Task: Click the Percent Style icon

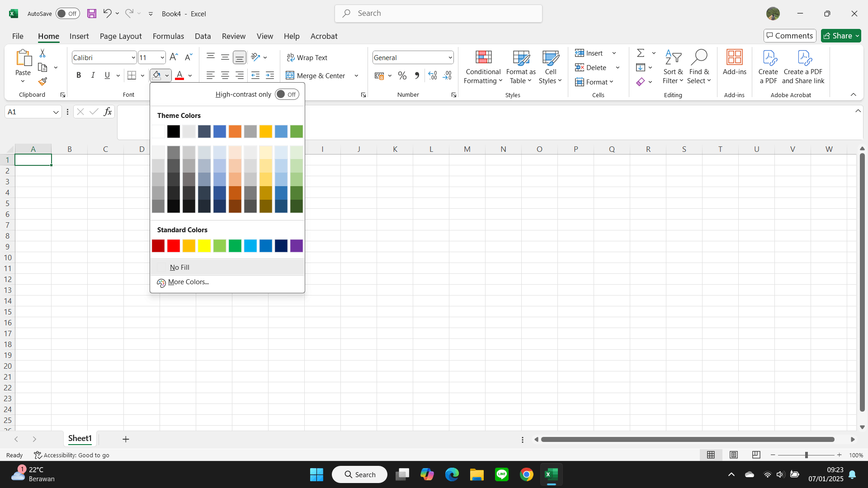Action: coord(402,76)
